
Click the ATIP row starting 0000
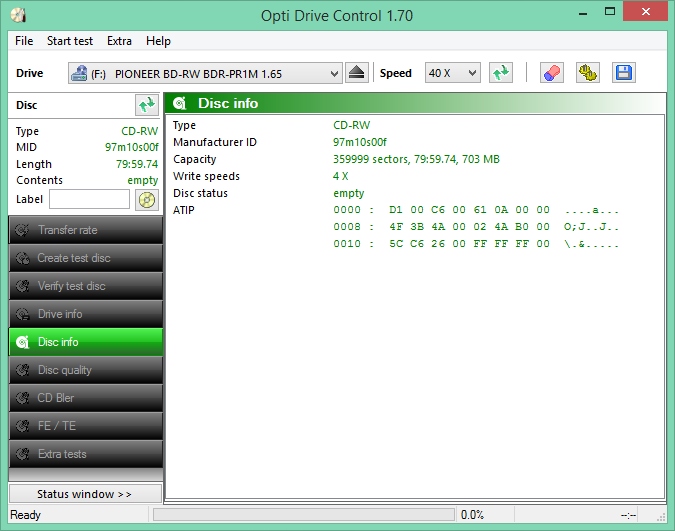[476, 210]
